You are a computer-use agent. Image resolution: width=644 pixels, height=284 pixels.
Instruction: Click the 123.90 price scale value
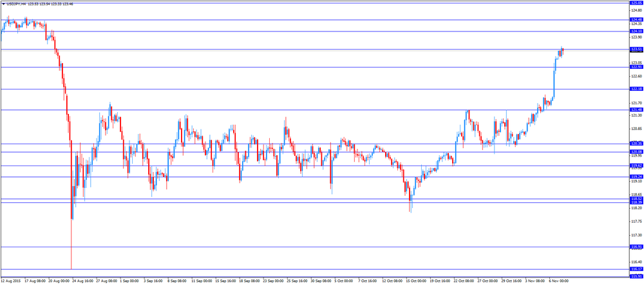(636, 37)
